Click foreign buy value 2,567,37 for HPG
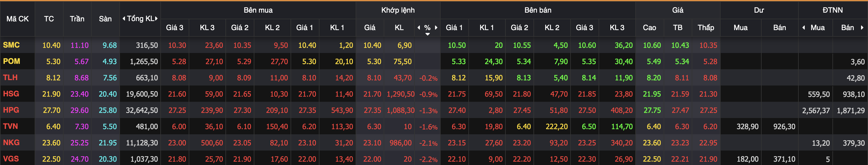This screenshot has height=165, width=868. click(816, 111)
